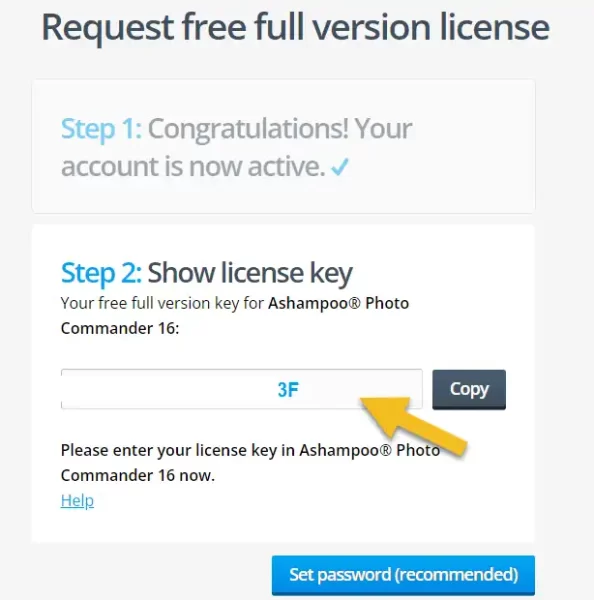The height and width of the screenshot is (600, 594).
Task: Click the blue checkmark after 'now active.'
Action: [339, 166]
